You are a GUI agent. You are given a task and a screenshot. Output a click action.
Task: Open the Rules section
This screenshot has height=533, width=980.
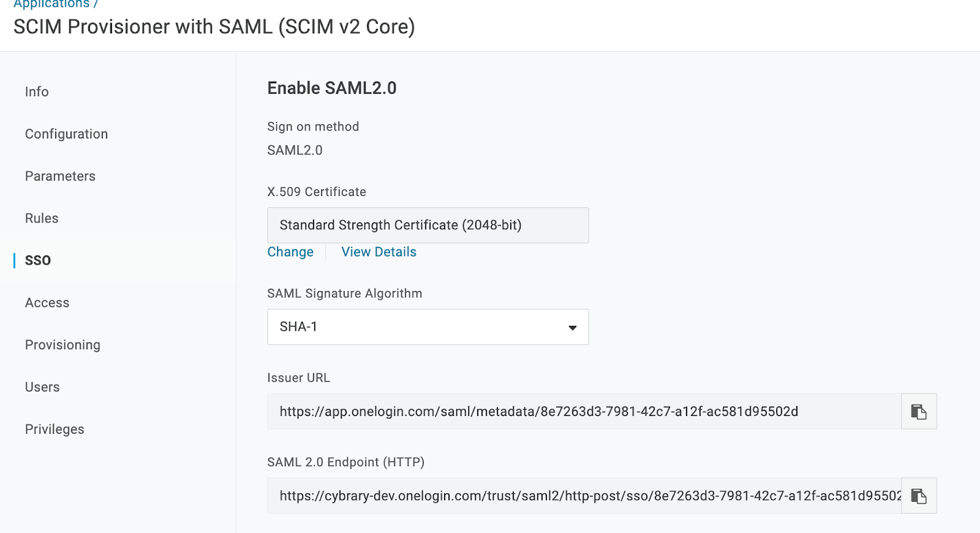[x=42, y=219]
